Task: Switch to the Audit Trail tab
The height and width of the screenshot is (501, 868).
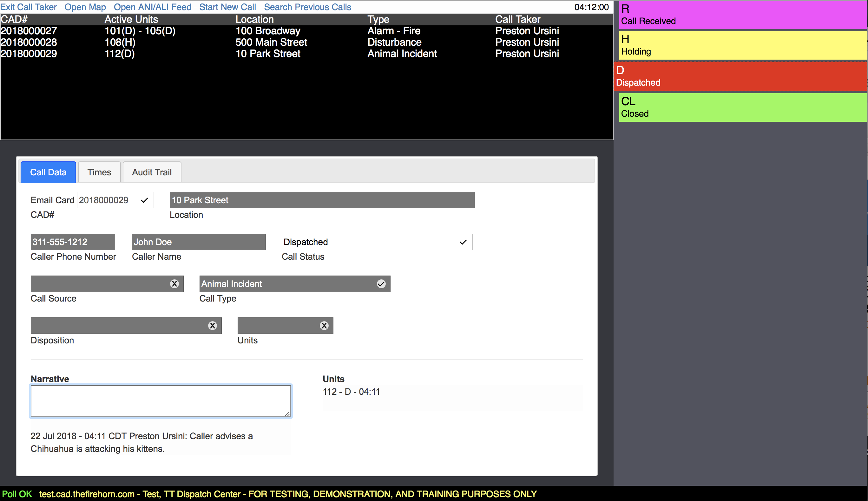Action: coord(151,172)
